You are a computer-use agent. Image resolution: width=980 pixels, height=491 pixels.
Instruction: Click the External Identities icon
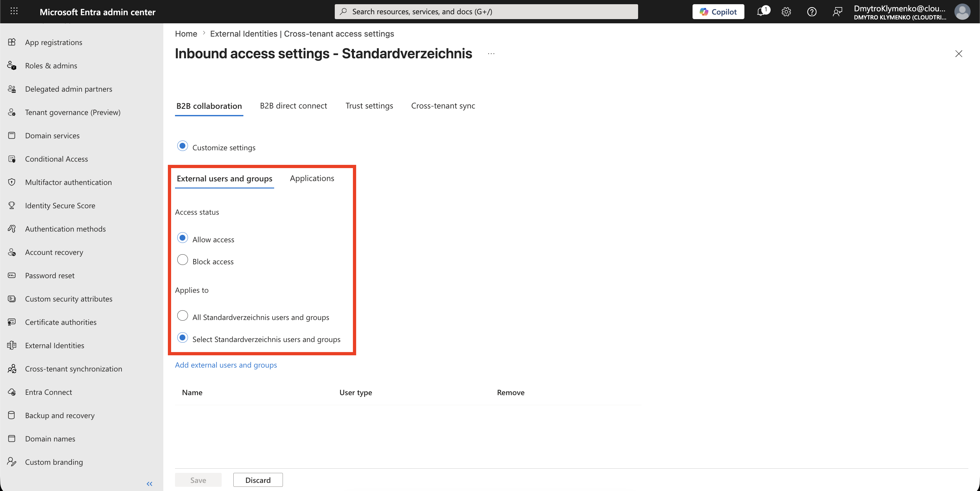[x=12, y=345]
